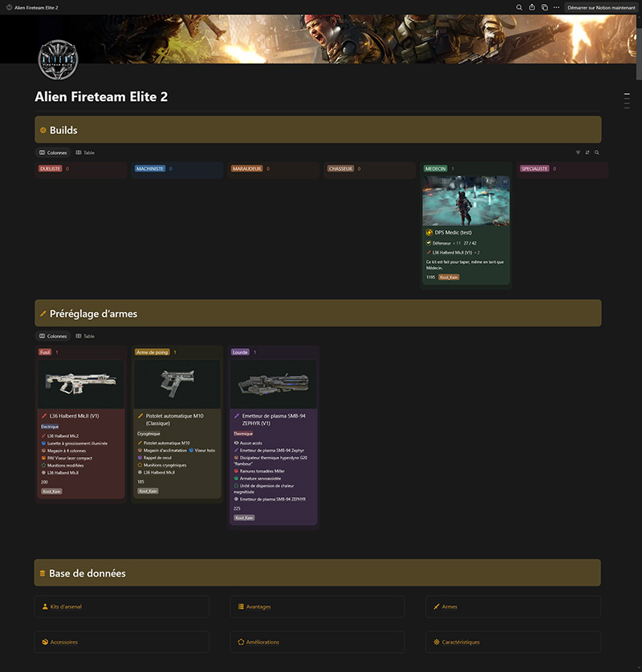Click the MACHINISTE column tag
The image size is (642, 672).
150,168
